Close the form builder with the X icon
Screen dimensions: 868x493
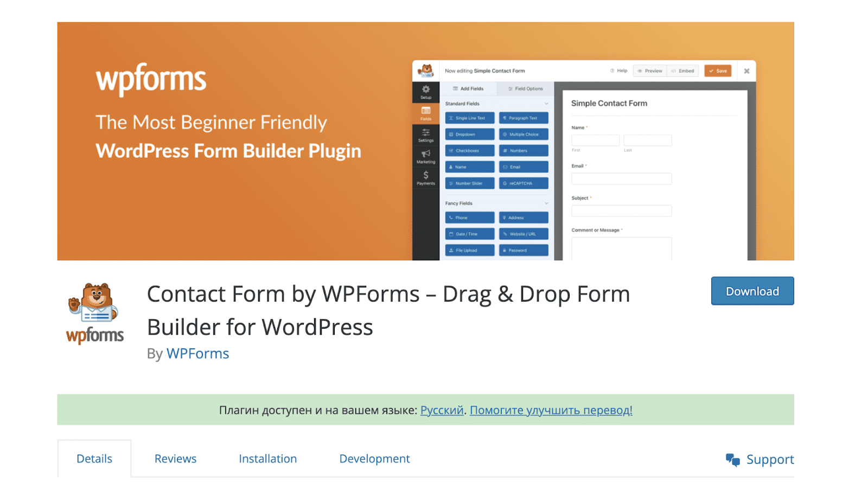tap(746, 71)
